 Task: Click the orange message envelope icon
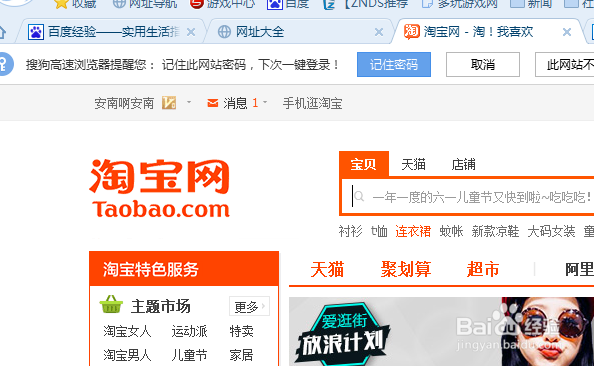[x=213, y=103]
